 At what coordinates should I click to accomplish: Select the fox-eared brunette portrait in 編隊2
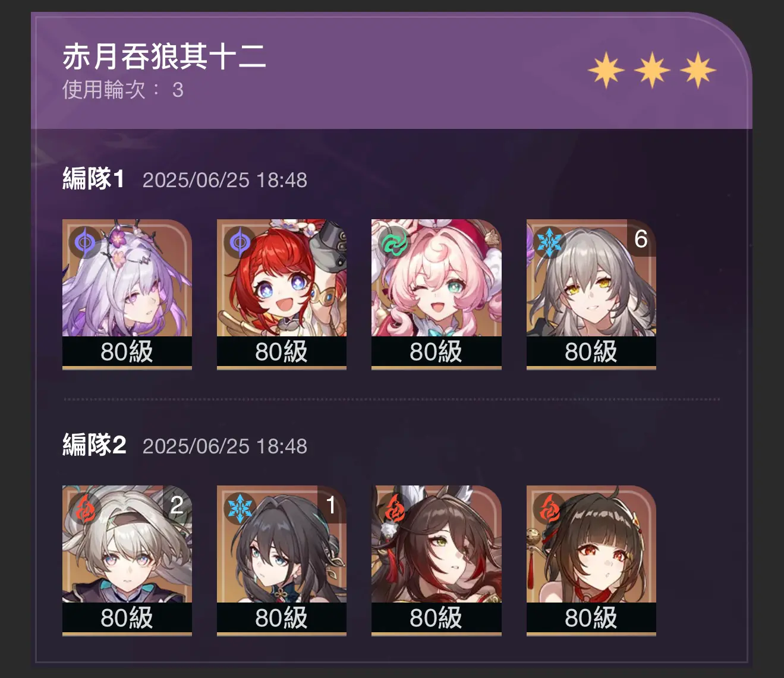(436, 560)
